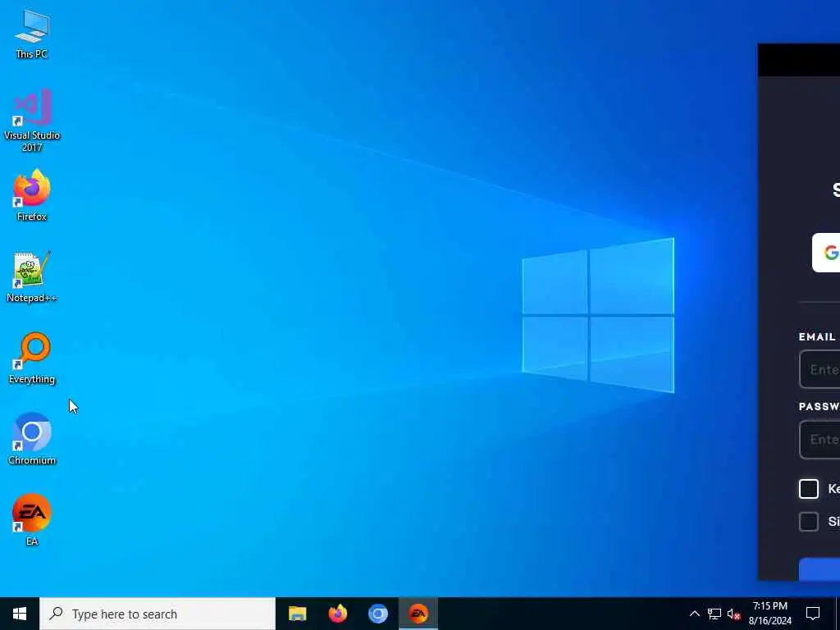This screenshot has height=630, width=840.
Task: Open Chromium desktop shortcut
Action: (x=32, y=440)
